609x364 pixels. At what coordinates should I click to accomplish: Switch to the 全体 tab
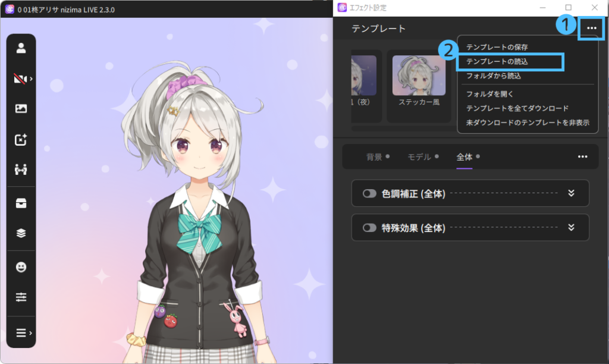464,157
